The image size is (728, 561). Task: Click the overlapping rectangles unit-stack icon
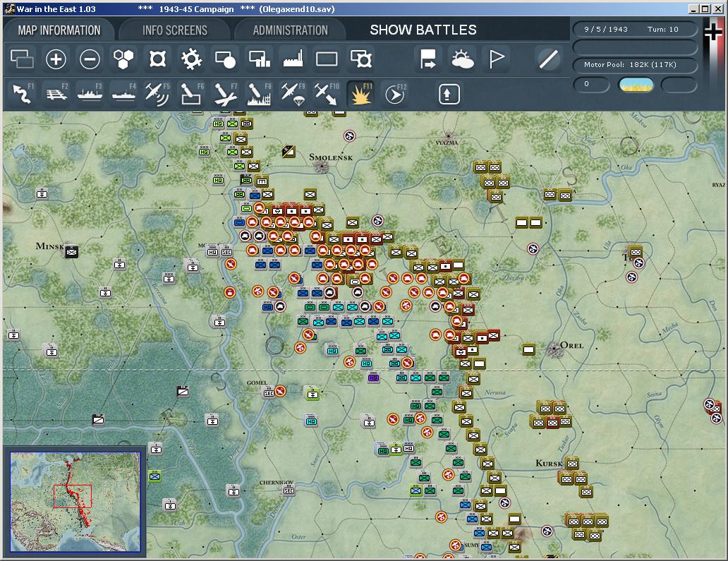click(22, 59)
